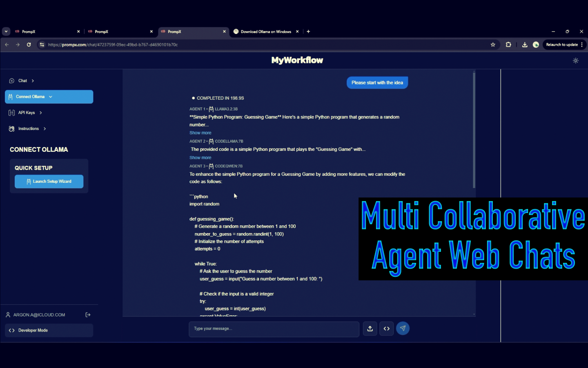Open the Instructions section
The height and width of the screenshot is (368, 588).
point(29,129)
